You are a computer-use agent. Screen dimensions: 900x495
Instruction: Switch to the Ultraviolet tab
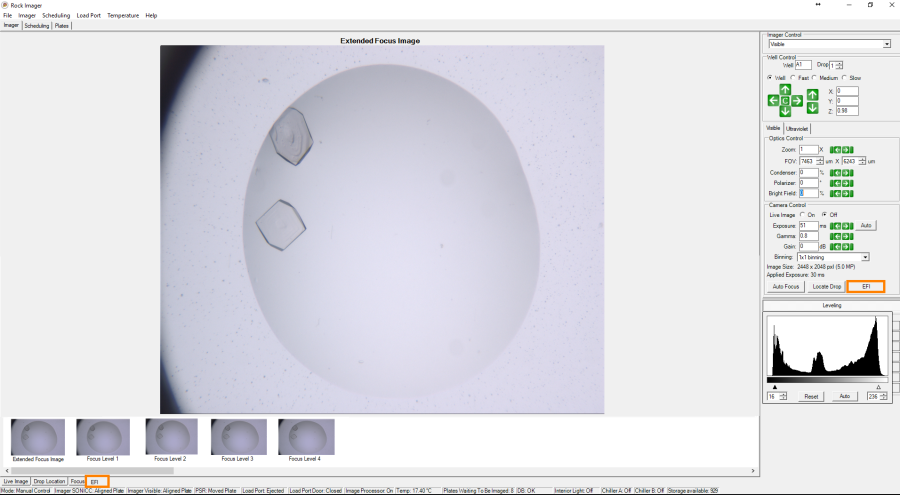pos(797,129)
